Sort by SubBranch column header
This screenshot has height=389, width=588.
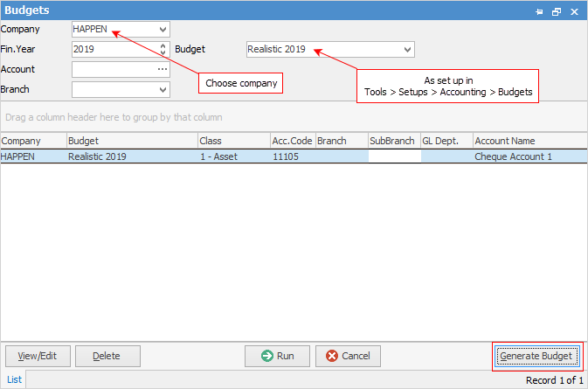pyautogui.click(x=394, y=141)
